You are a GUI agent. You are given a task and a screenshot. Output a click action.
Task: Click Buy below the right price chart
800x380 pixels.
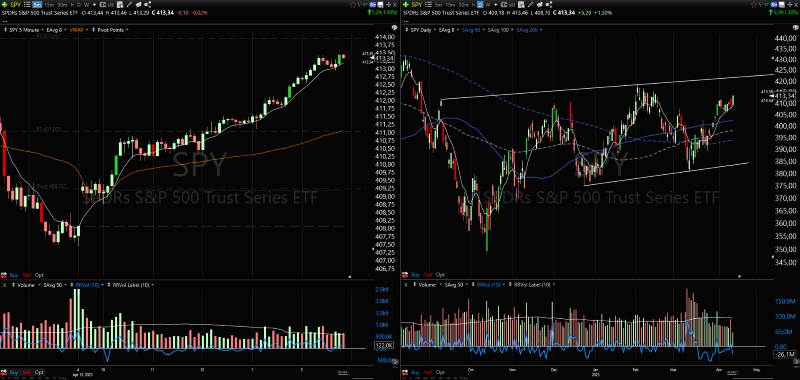415,275
